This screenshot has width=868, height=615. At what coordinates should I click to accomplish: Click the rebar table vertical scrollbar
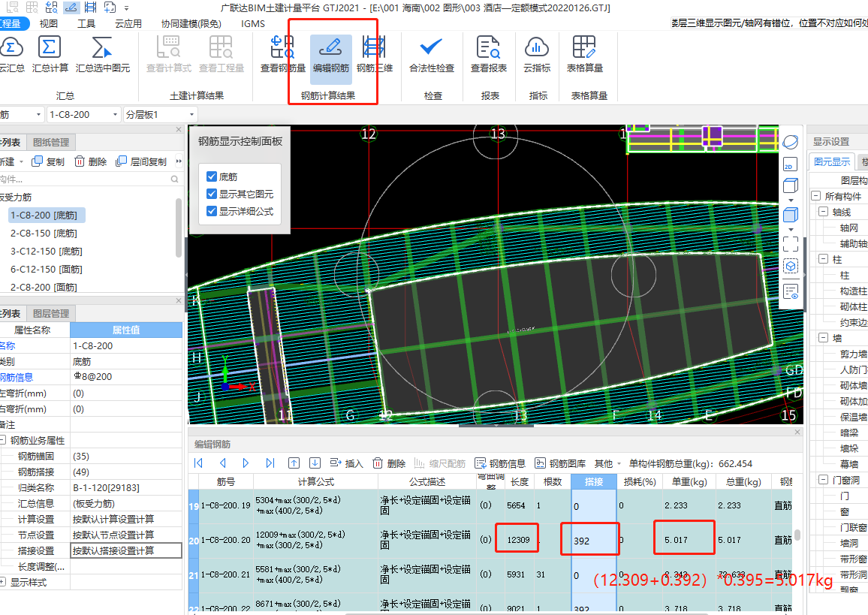[x=797, y=535]
